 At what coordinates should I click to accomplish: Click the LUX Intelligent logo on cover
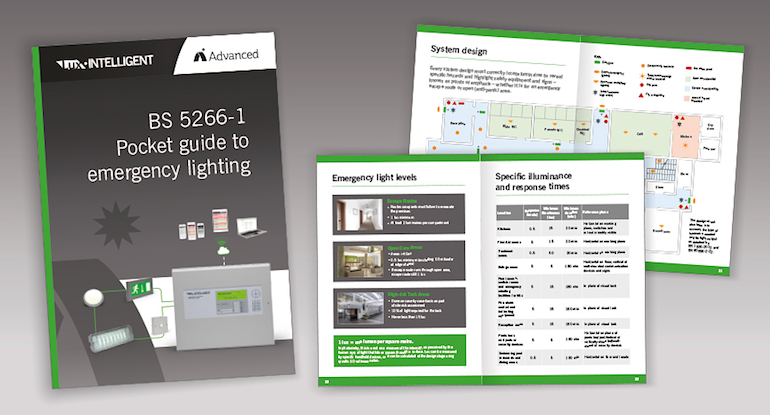pos(105,62)
